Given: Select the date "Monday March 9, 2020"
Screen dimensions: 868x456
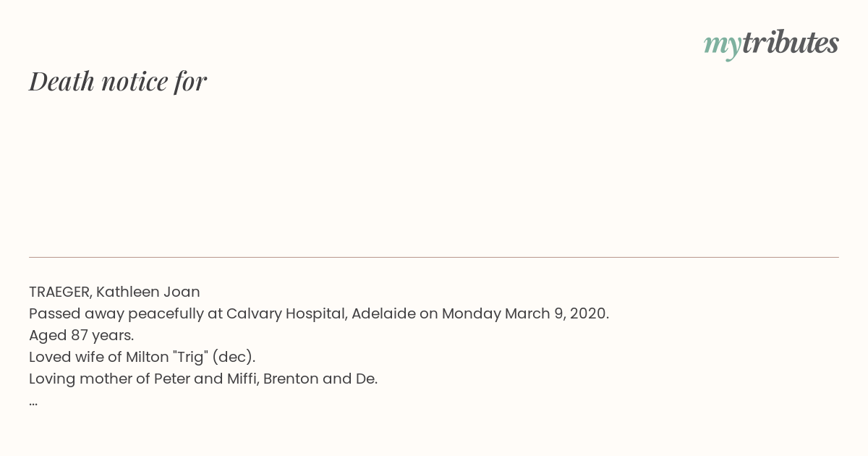Looking at the screenshot, I should [524, 313].
